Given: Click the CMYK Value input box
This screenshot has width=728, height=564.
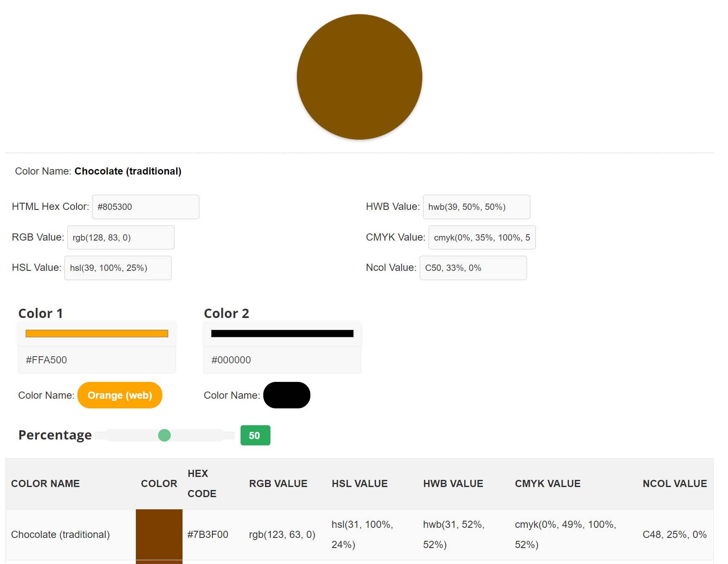Looking at the screenshot, I should pyautogui.click(x=482, y=238).
